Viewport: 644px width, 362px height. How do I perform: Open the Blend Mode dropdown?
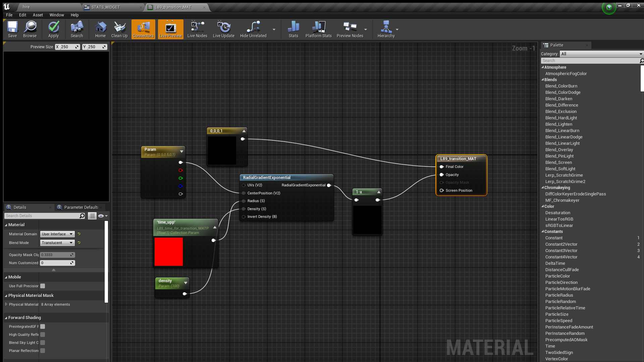pyautogui.click(x=57, y=243)
